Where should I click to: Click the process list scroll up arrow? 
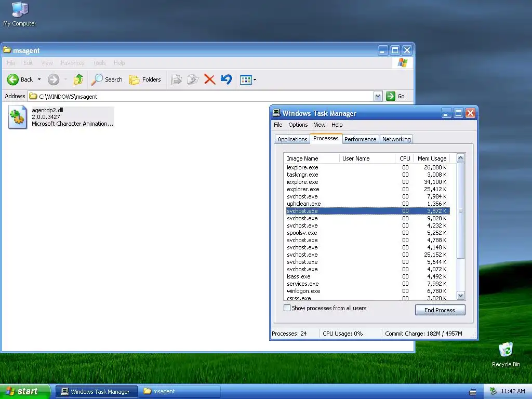(x=460, y=158)
